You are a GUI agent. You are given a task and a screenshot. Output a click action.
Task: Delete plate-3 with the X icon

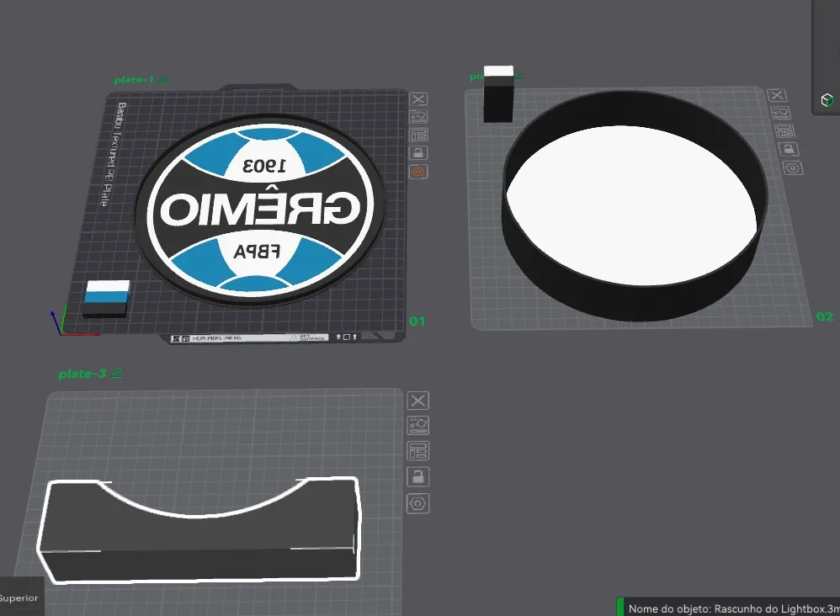[417, 400]
